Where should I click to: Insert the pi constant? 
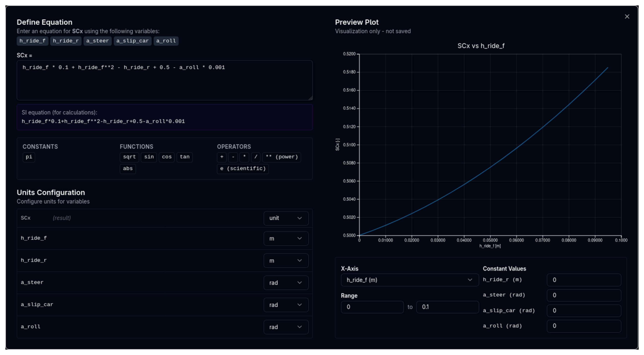click(x=29, y=157)
